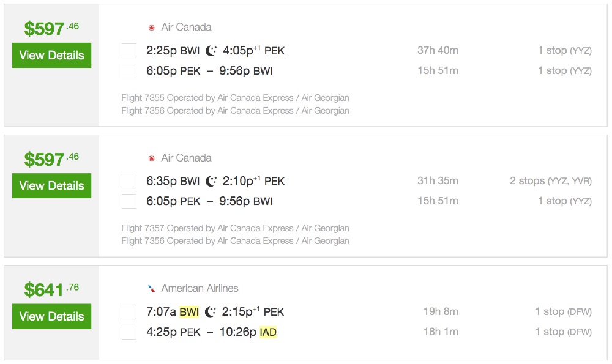
Task: Click the highlighted IAD airport code
Action: (x=268, y=332)
